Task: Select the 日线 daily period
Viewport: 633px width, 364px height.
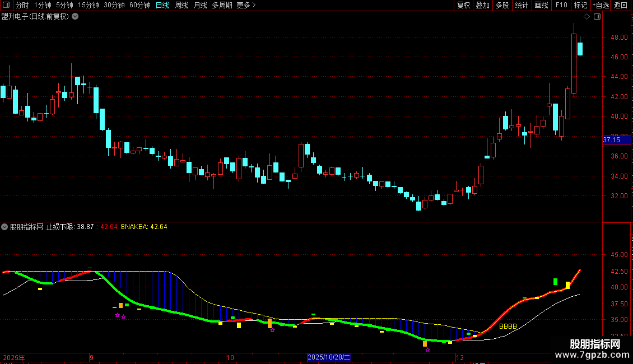Action: click(162, 5)
